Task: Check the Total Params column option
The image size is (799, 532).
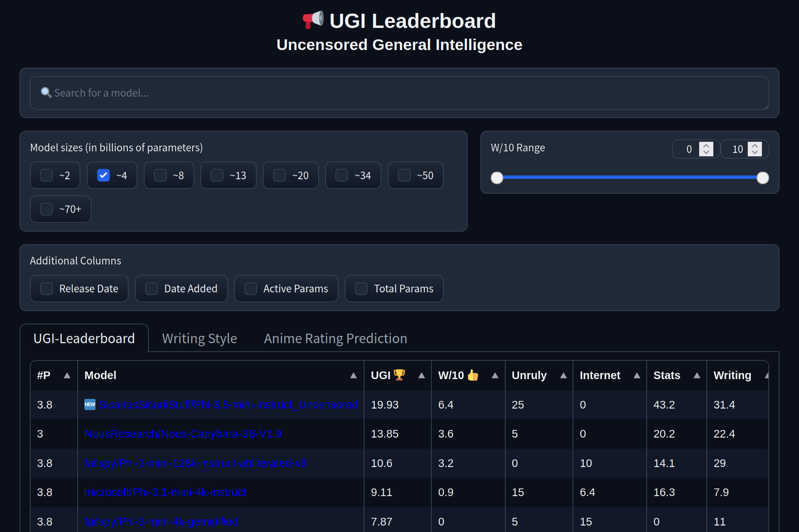Action: point(360,289)
